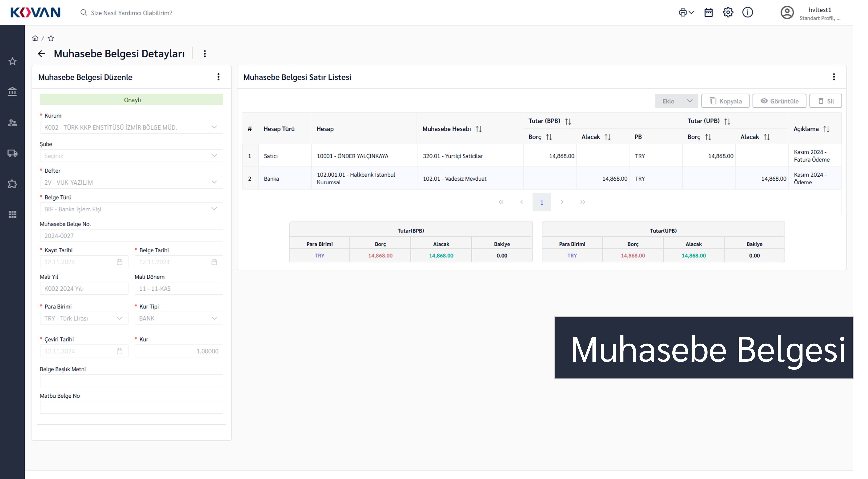Click the Belge Başlık Metni input field
The width and height of the screenshot is (868, 479).
(131, 381)
